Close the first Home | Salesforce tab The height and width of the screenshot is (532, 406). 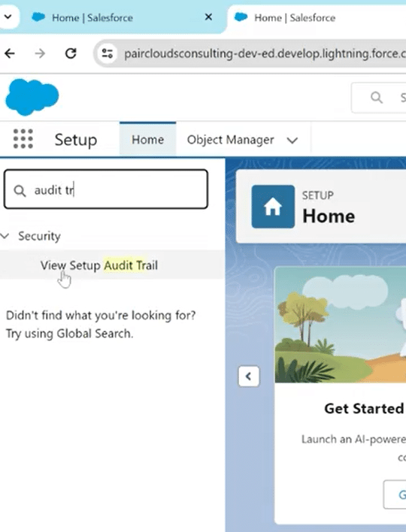209,17
